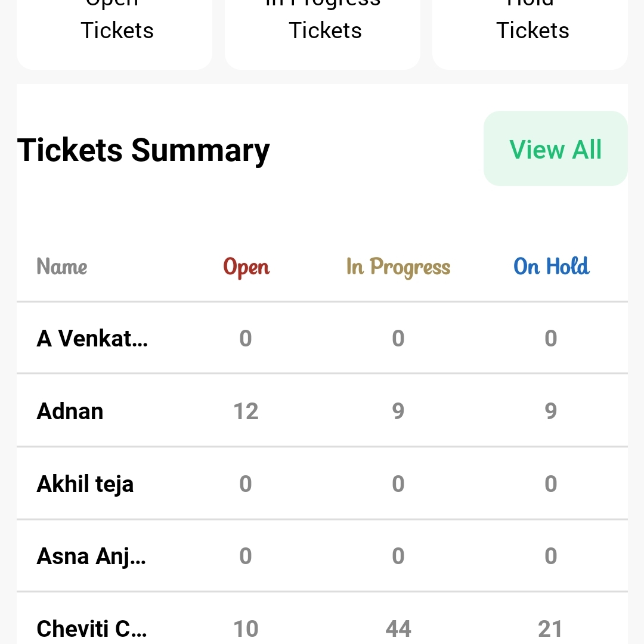
Task: Tap the View All button
Action: [x=555, y=148]
